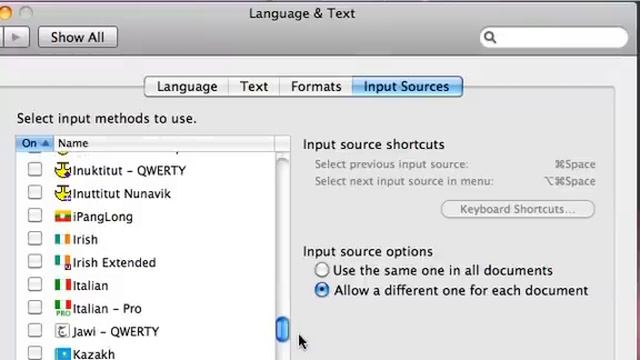The width and height of the screenshot is (640, 360).
Task: Click the magnifying glass search icon
Action: [x=490, y=37]
